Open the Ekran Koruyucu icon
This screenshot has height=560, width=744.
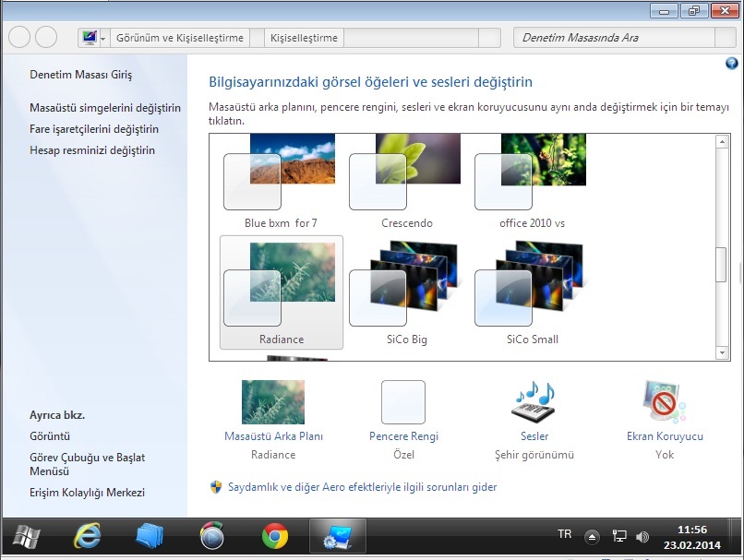(665, 402)
